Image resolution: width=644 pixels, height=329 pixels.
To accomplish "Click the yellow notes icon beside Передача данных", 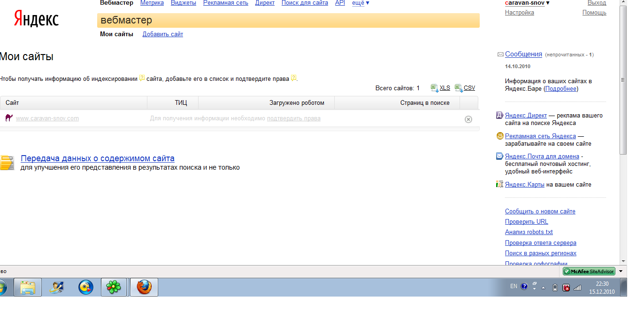I will [x=7, y=163].
